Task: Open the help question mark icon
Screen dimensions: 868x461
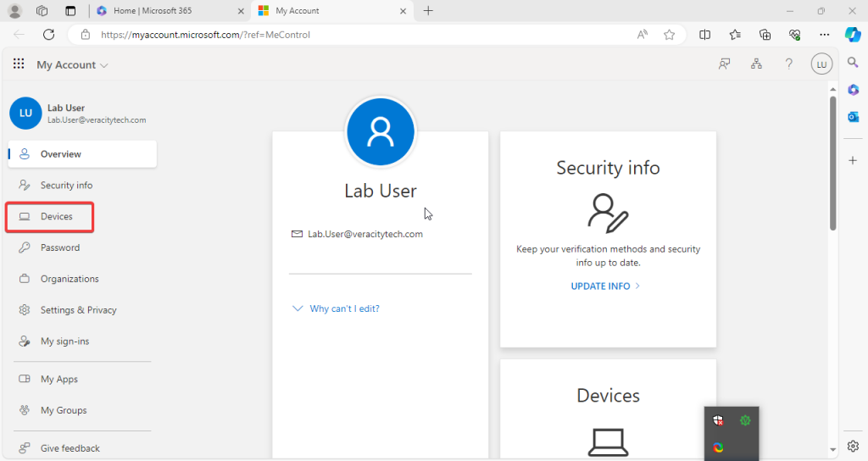Action: 788,64
